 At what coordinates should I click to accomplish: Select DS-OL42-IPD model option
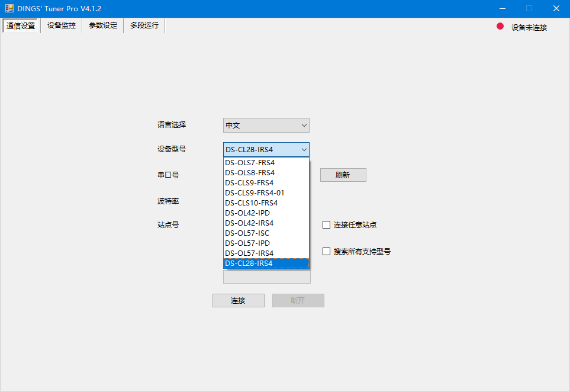pos(266,213)
